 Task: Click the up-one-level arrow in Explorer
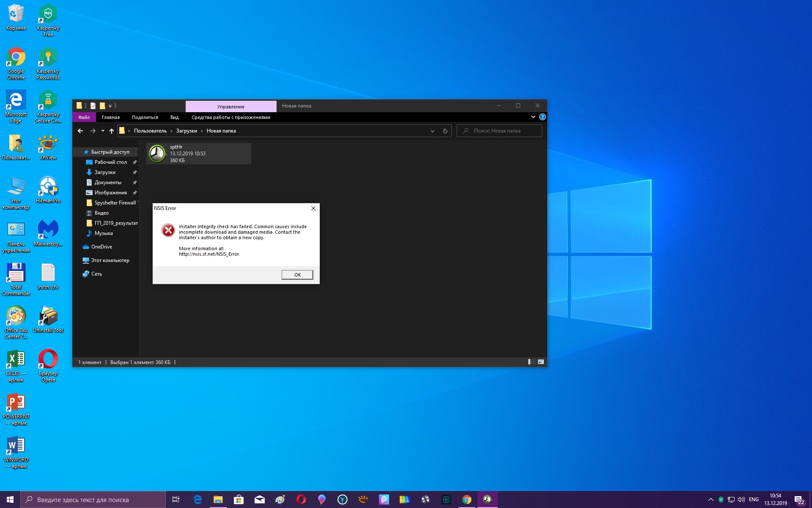112,131
